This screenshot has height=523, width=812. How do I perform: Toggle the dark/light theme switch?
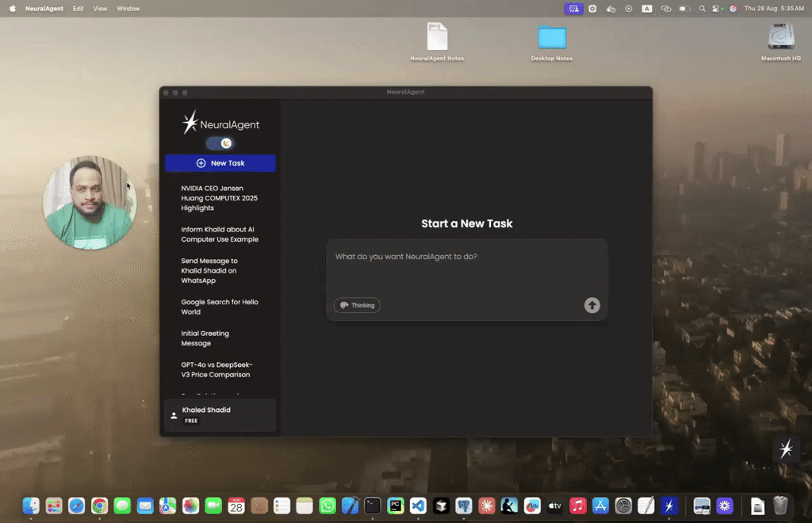[x=220, y=143]
